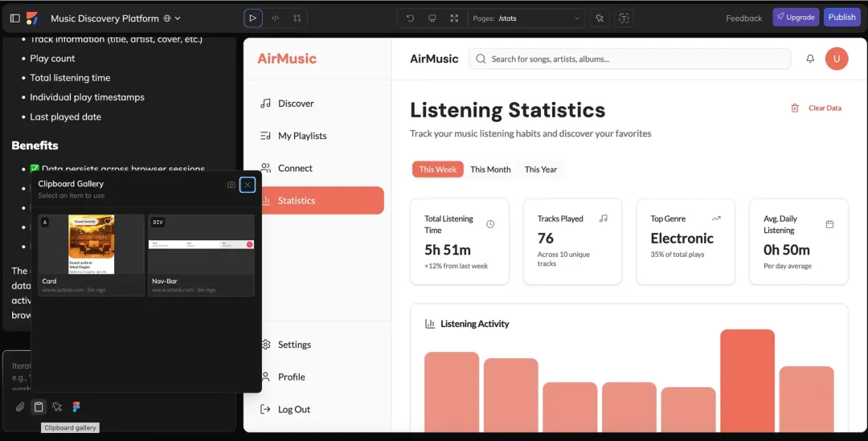Click the app logo in the top bar
This screenshot has width=868, height=441.
[x=32, y=18]
